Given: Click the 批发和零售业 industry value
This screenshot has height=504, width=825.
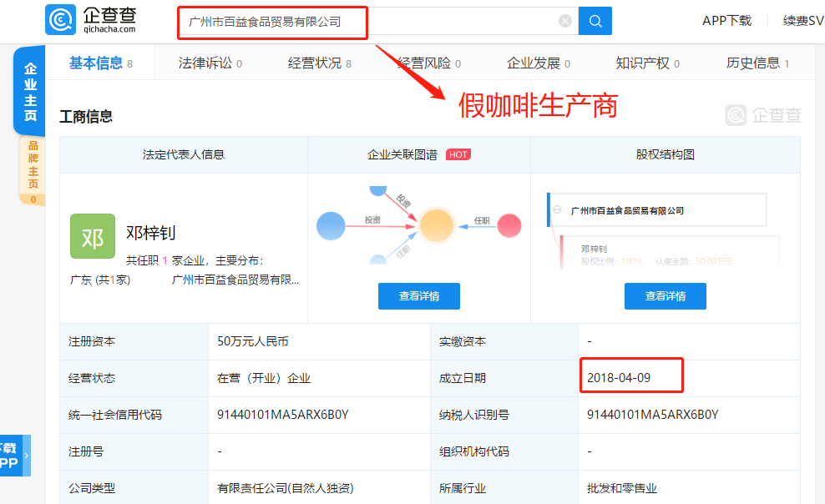Looking at the screenshot, I should click(x=622, y=488).
